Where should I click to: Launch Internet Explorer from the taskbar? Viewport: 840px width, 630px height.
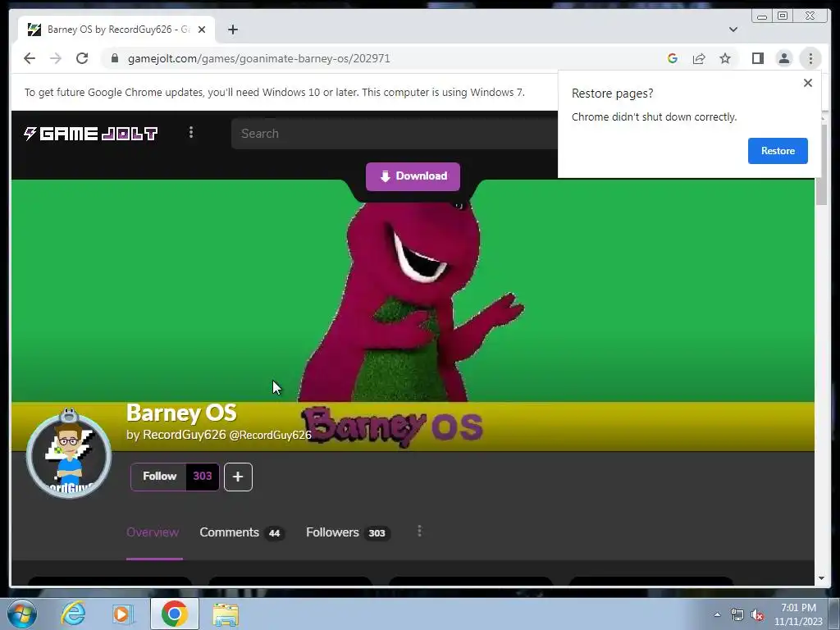[x=73, y=614]
